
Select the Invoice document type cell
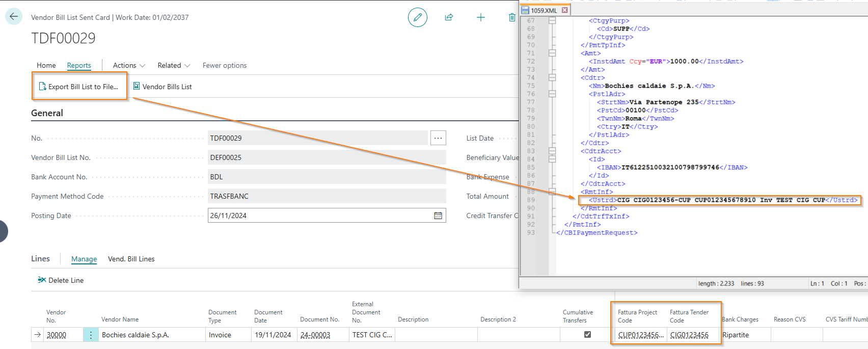click(x=227, y=335)
